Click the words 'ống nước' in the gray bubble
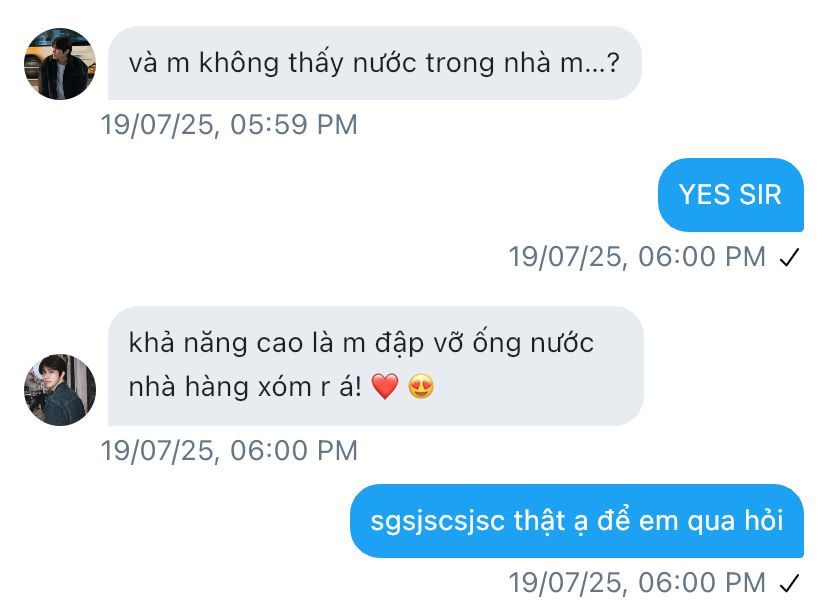The image size is (828, 612). click(533, 342)
